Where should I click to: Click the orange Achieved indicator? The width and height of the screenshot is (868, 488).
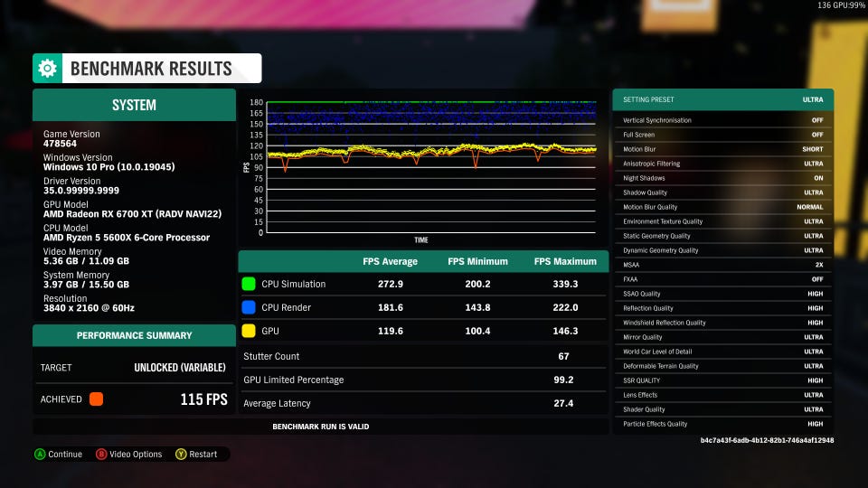97,399
